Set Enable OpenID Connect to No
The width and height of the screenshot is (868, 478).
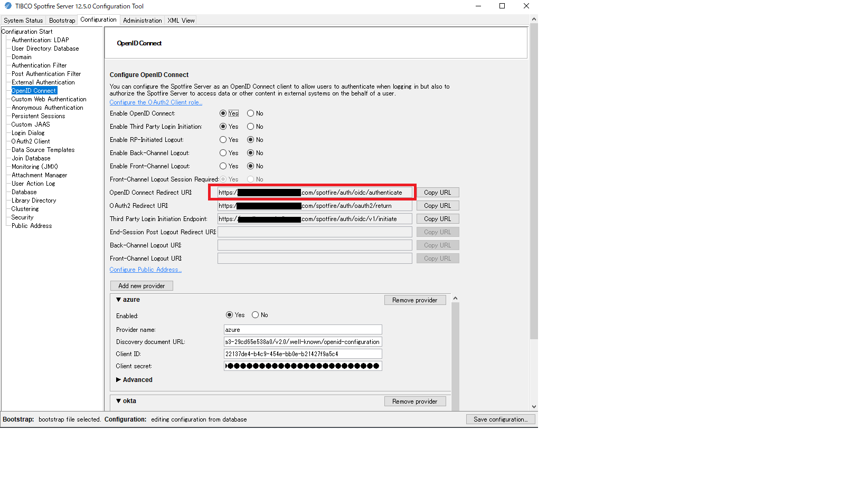251,113
